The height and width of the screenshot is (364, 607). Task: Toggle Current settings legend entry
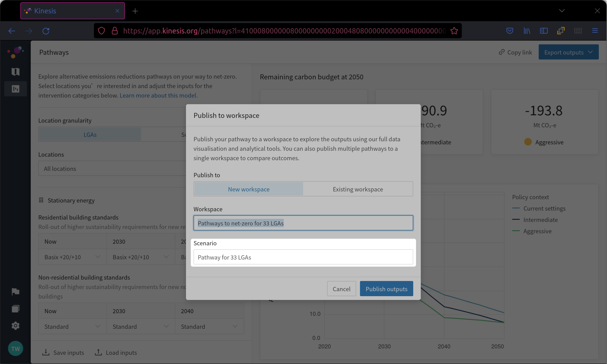539,208
